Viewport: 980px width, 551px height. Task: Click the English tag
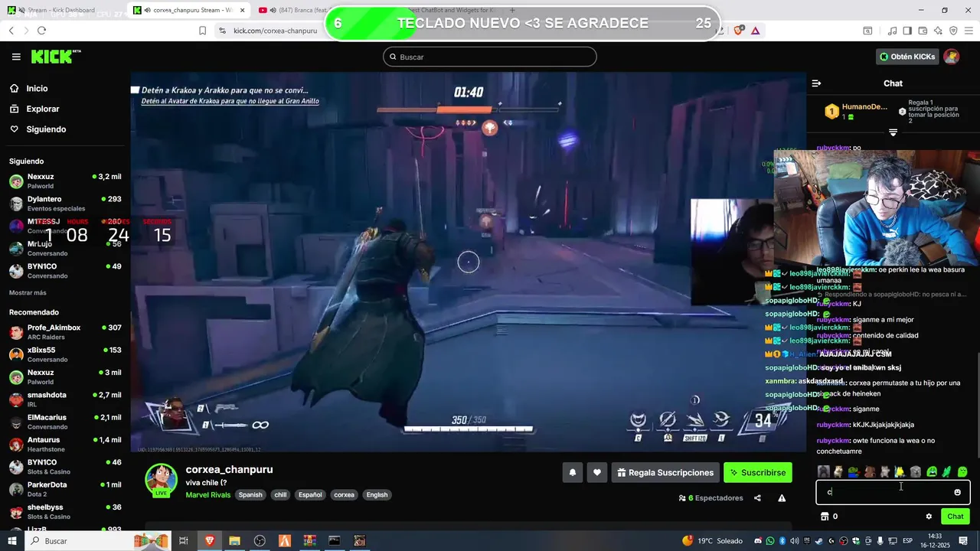(377, 495)
